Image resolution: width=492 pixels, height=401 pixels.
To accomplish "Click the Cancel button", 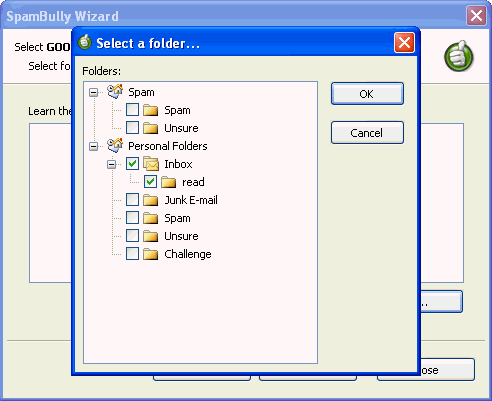I will pos(367,133).
